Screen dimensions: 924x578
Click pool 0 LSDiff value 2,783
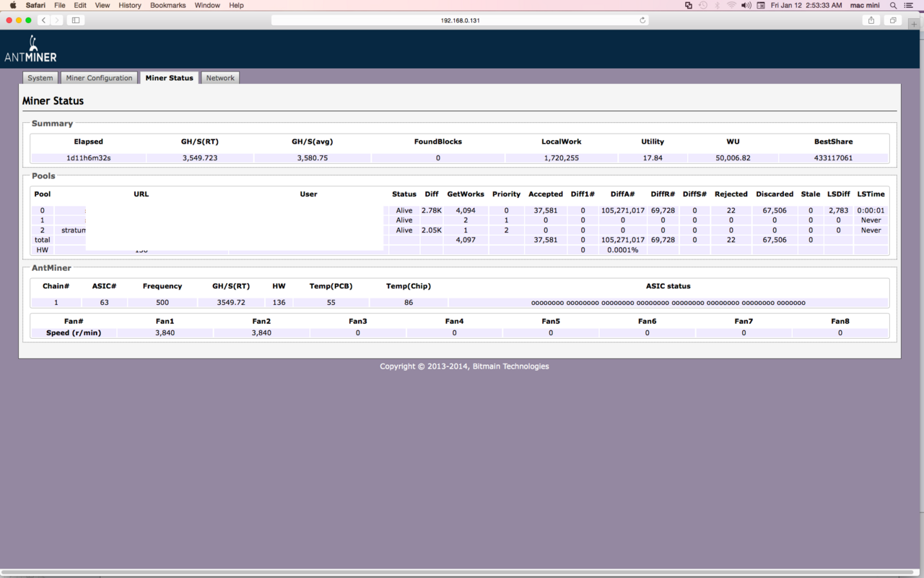(838, 210)
